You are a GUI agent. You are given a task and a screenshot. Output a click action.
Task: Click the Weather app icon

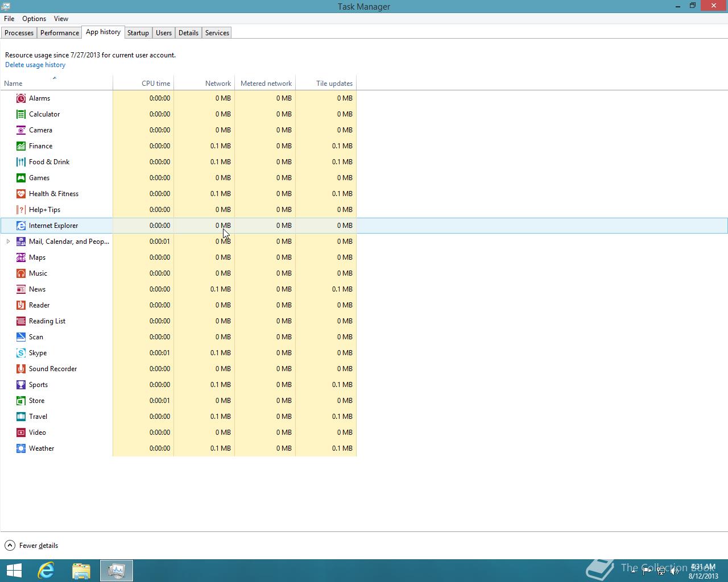pos(21,448)
